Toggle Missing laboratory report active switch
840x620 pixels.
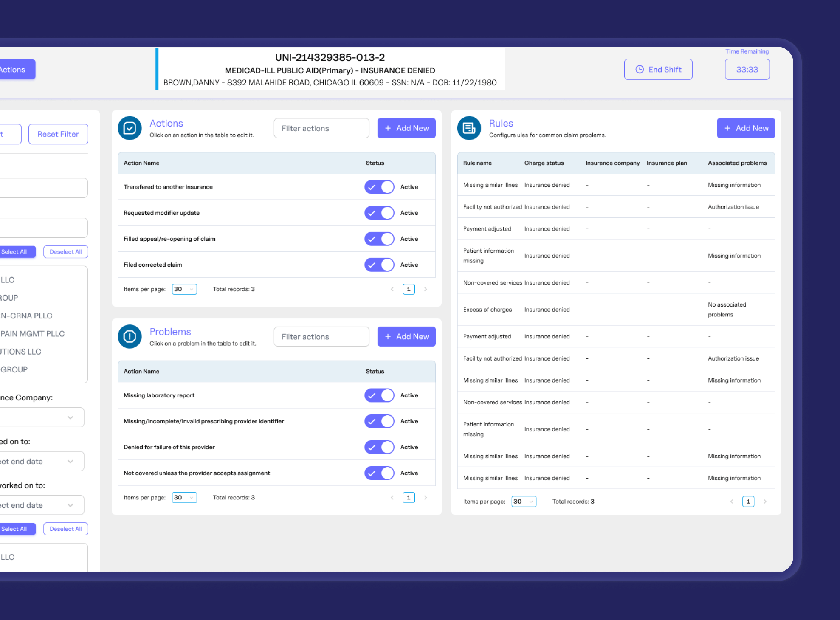click(379, 395)
